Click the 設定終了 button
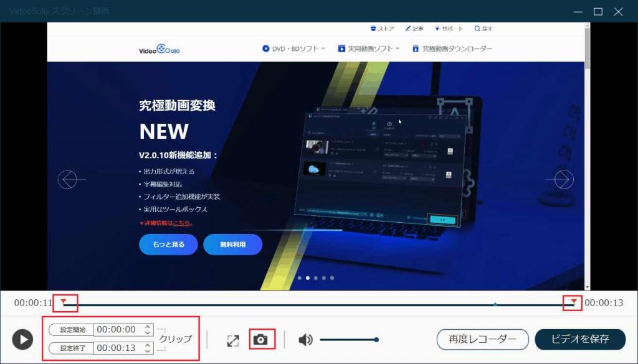Viewport: 638px width, 364px height. click(x=70, y=348)
